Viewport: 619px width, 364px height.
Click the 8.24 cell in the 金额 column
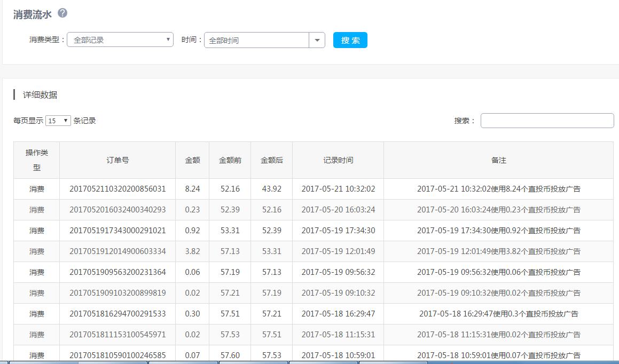[x=193, y=189]
